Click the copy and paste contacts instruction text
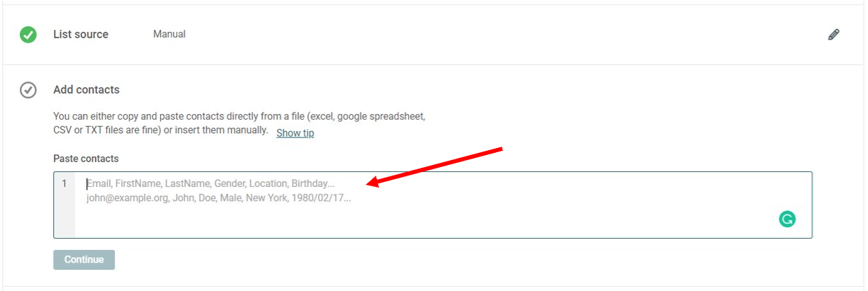The height and width of the screenshot is (291, 868). coord(239,115)
